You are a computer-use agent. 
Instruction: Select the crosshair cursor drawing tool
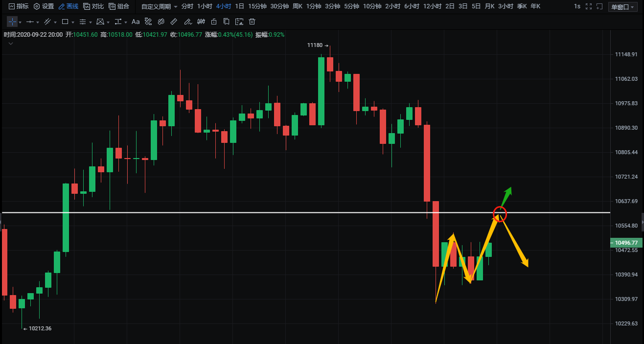click(12, 22)
